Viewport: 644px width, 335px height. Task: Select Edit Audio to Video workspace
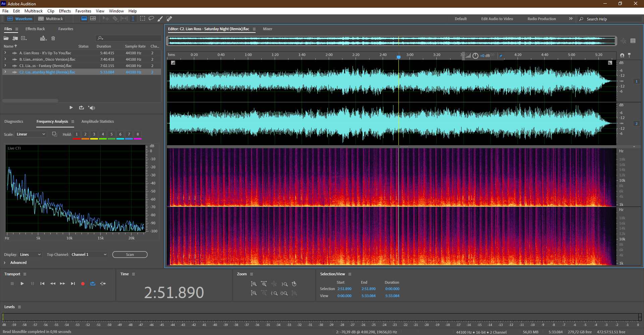[x=497, y=19]
